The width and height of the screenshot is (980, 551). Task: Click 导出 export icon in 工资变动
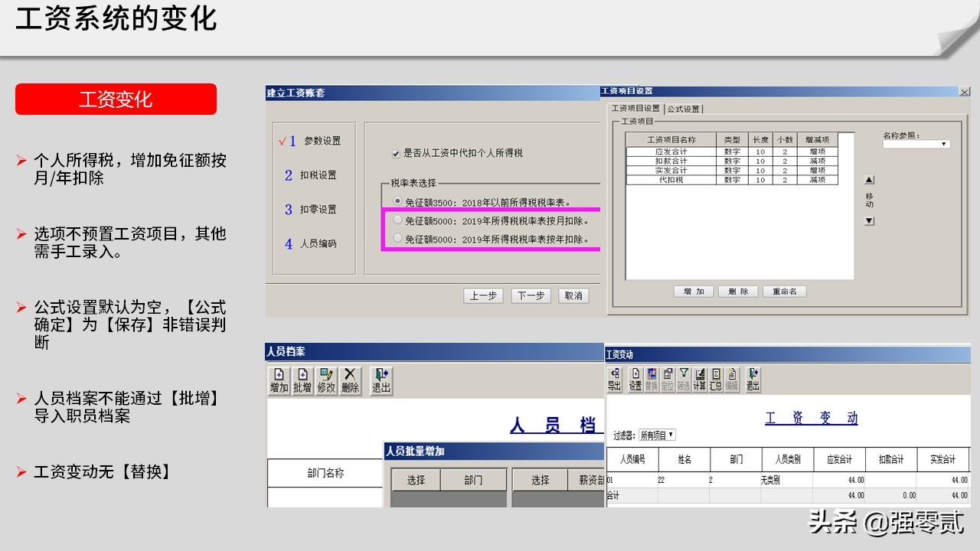click(x=614, y=380)
